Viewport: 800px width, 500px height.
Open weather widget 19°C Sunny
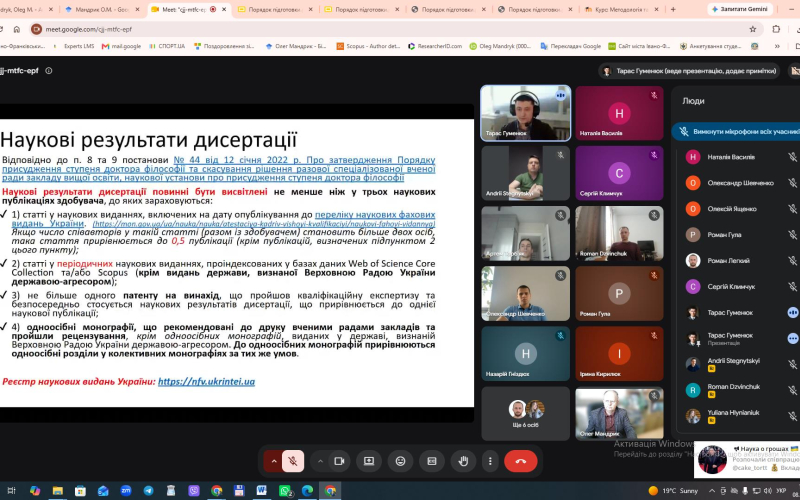[x=673, y=491]
